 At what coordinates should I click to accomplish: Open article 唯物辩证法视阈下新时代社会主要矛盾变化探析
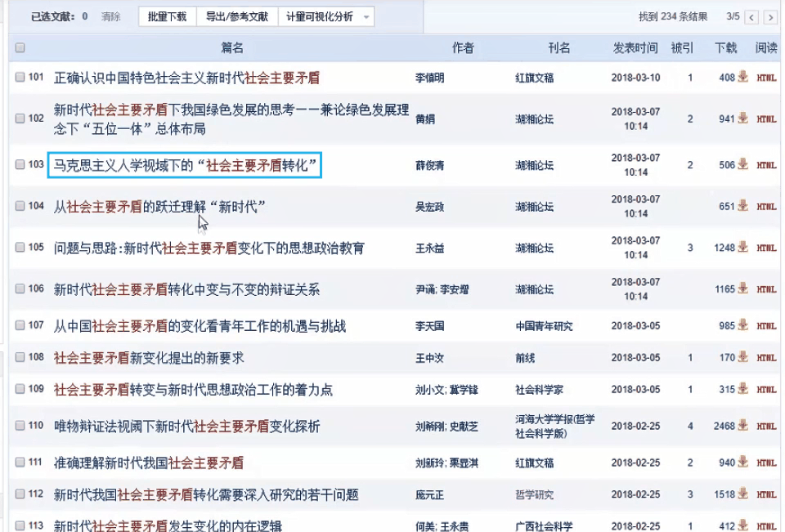186,427
